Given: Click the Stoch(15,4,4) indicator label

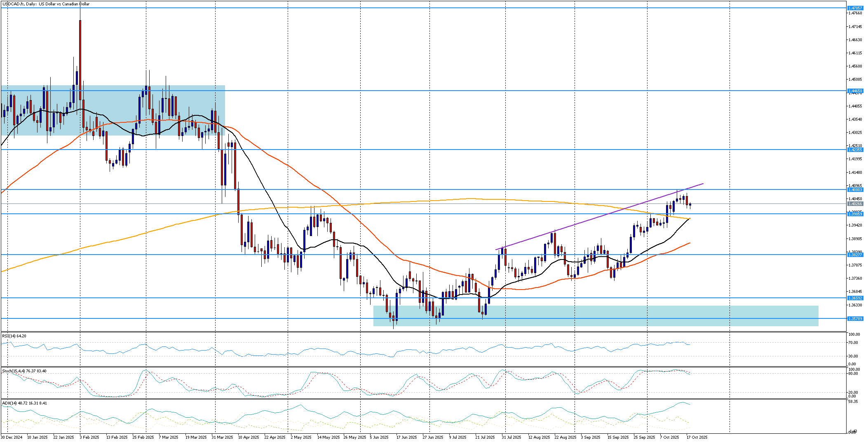Looking at the screenshot, I should (x=24, y=371).
